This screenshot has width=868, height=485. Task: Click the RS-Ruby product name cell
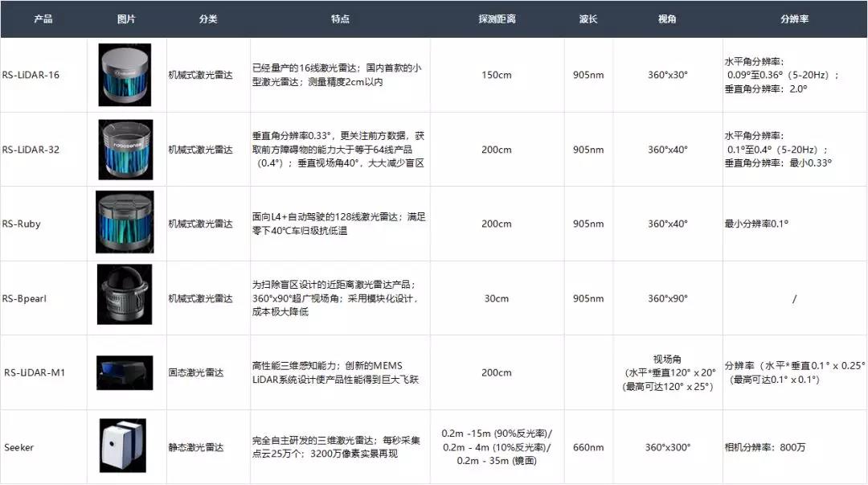tap(22, 224)
